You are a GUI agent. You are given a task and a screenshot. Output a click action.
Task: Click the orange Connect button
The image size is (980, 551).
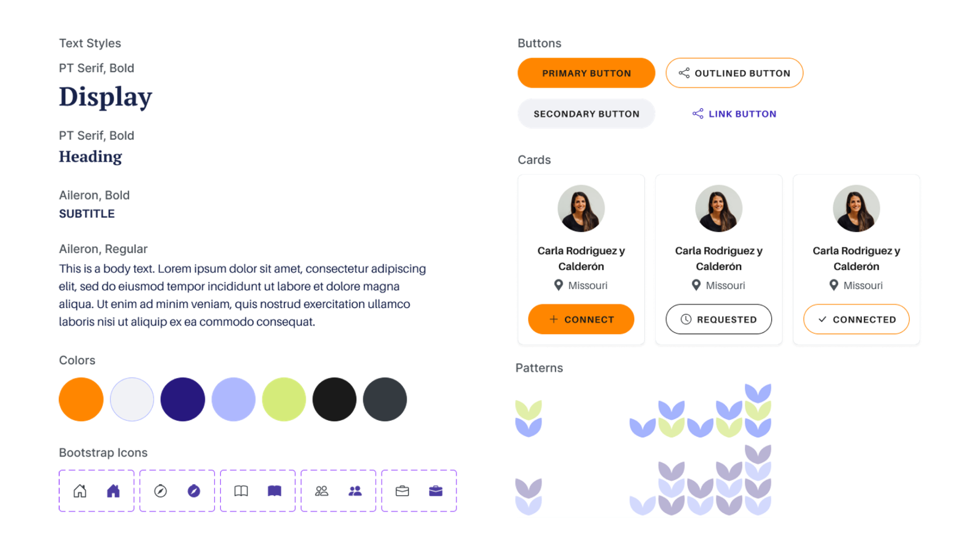click(581, 319)
